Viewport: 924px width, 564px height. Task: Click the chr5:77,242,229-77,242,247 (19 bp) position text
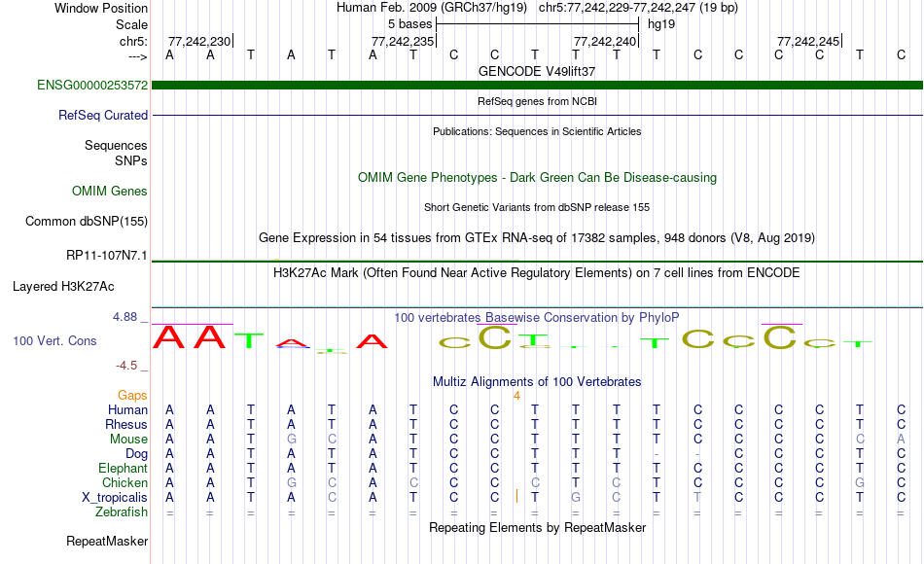coord(638,8)
